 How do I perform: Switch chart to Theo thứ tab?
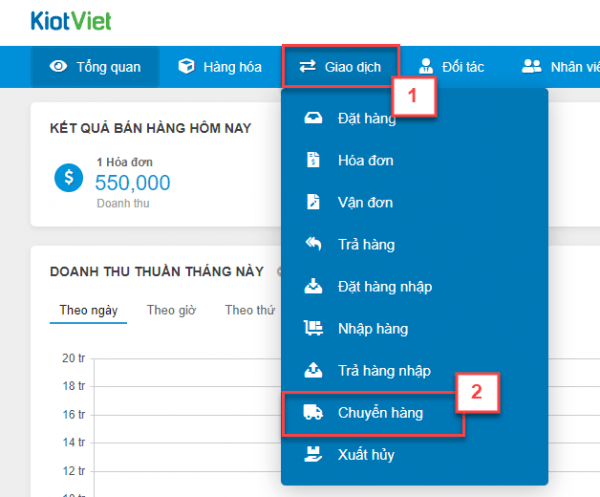(249, 310)
